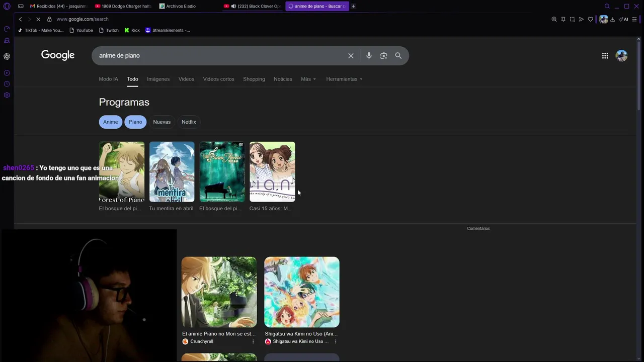644x362 pixels.
Task: Toggle the Piano filter chip
Action: click(135, 122)
